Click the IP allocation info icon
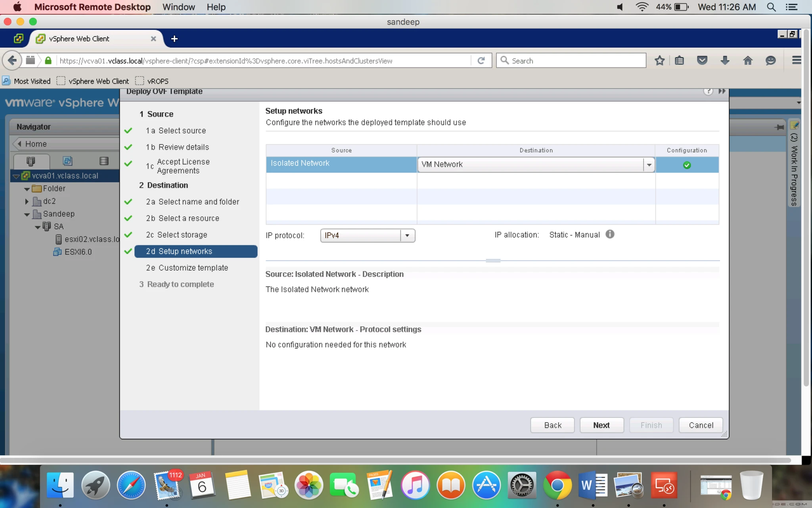Viewport: 812px width, 508px height. (x=610, y=234)
